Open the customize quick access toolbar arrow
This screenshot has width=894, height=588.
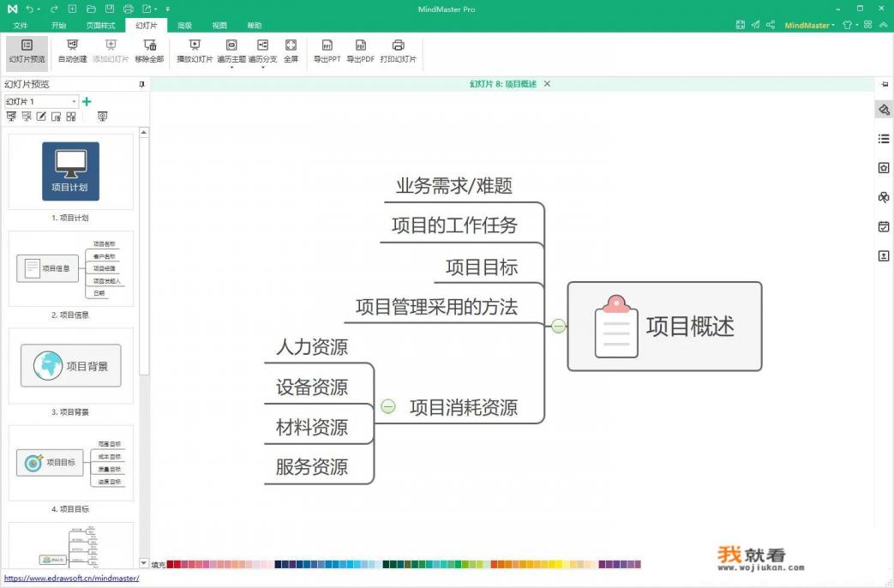[168, 9]
